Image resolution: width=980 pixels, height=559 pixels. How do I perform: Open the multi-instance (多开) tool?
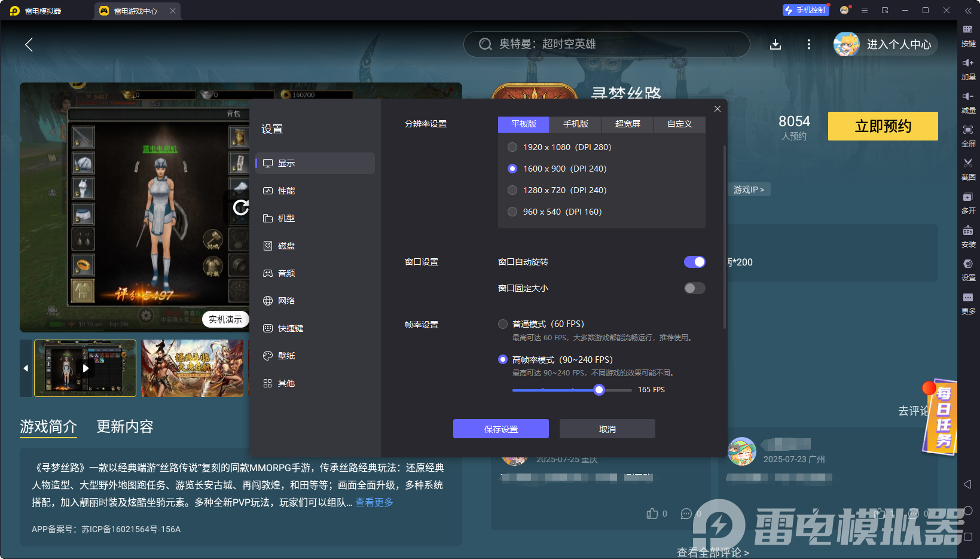click(967, 197)
